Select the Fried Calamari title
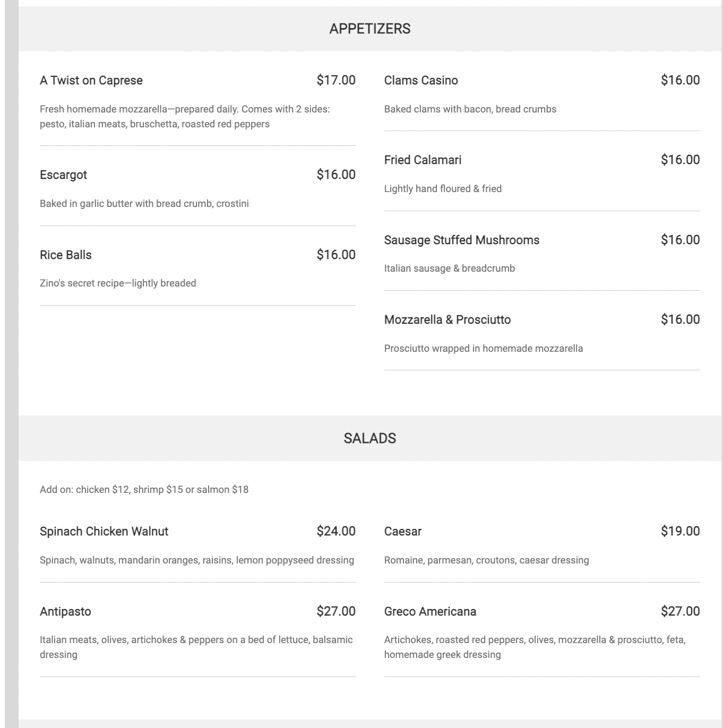This screenshot has width=723, height=728. tap(423, 160)
